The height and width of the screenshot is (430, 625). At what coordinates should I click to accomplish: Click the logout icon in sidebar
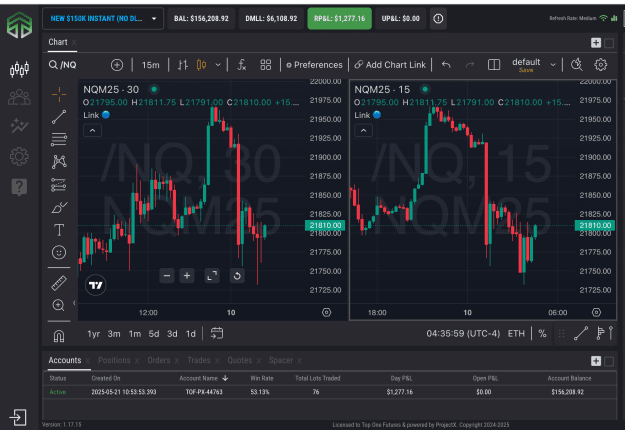tap(18, 418)
